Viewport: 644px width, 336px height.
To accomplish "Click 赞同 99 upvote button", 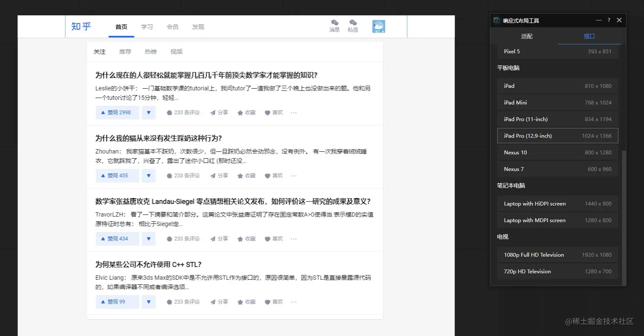I will pos(117,302).
